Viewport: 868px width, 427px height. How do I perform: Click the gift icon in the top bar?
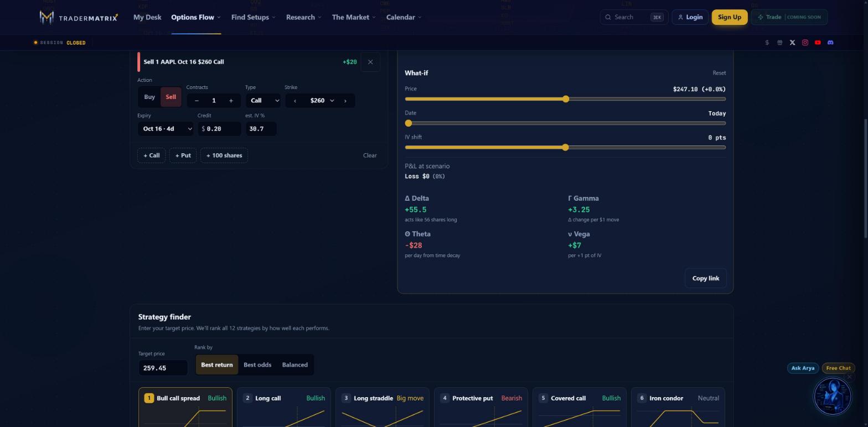(x=779, y=43)
